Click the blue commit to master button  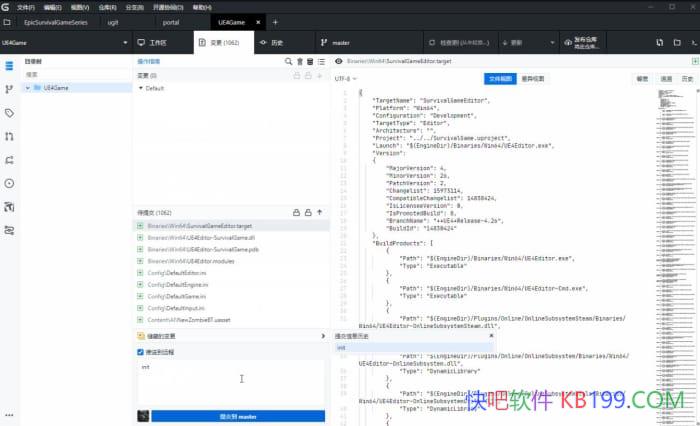coord(239,416)
